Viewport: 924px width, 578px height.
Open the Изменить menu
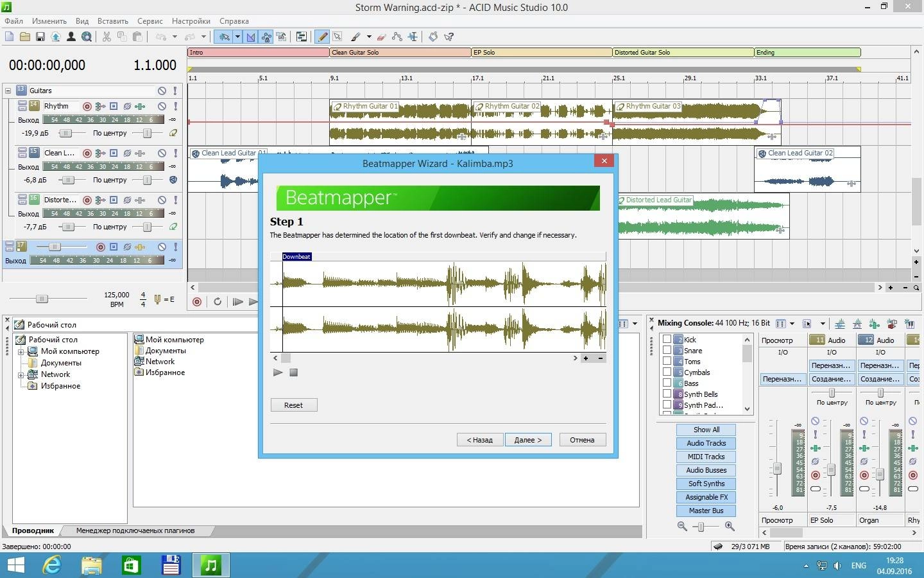click(x=49, y=21)
